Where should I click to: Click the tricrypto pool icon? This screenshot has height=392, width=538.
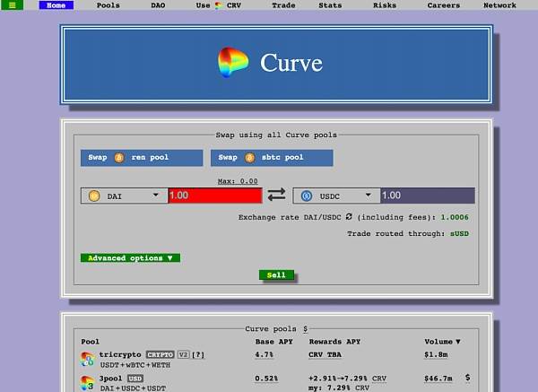[x=87, y=359]
